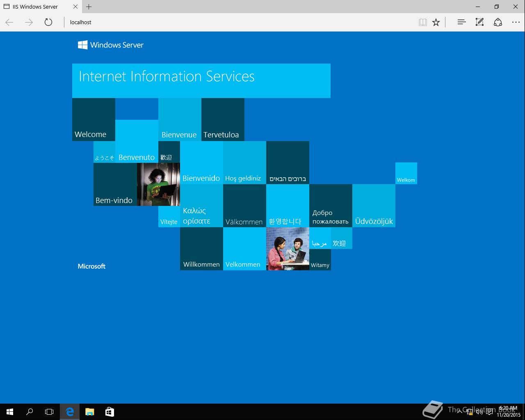525x420 pixels.
Task: Click the Internet Information Services banner
Action: point(201,80)
